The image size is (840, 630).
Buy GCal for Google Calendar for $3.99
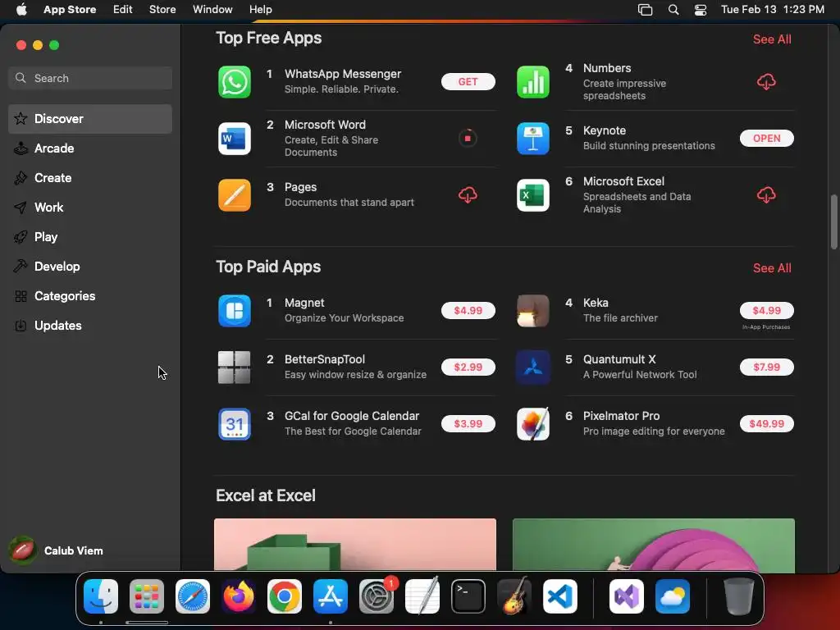tap(468, 424)
